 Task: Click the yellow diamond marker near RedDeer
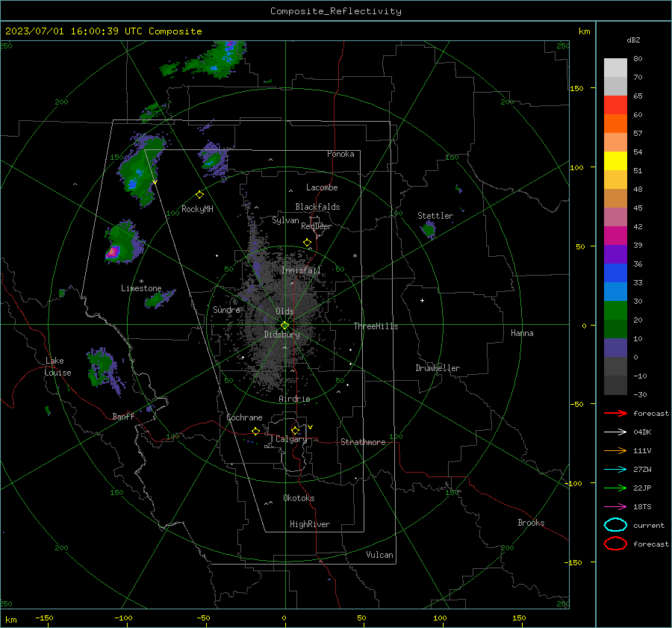pyautogui.click(x=308, y=243)
